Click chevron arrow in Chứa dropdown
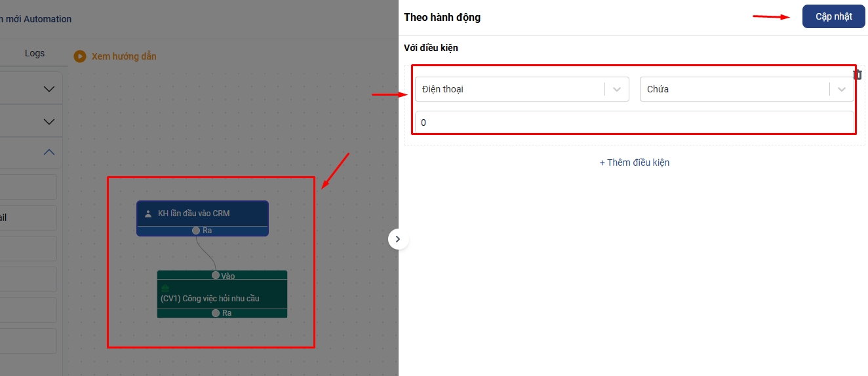The height and width of the screenshot is (376, 868). click(842, 89)
